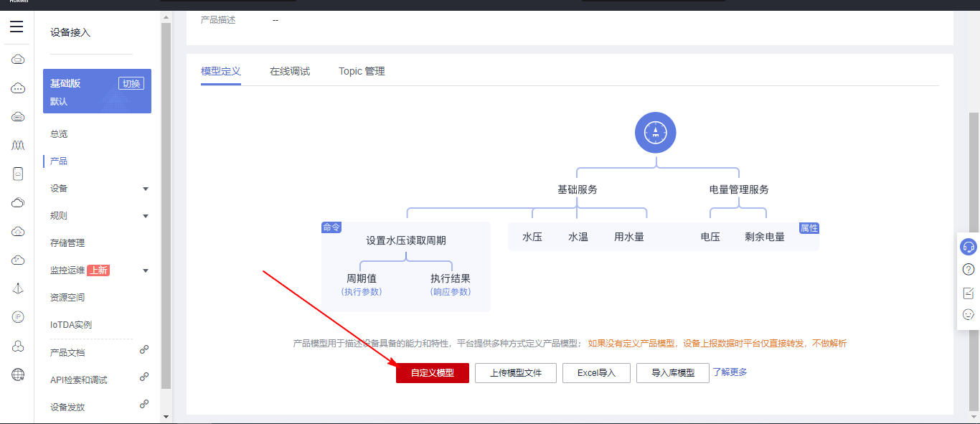Open the hamburger main menu

point(17,27)
